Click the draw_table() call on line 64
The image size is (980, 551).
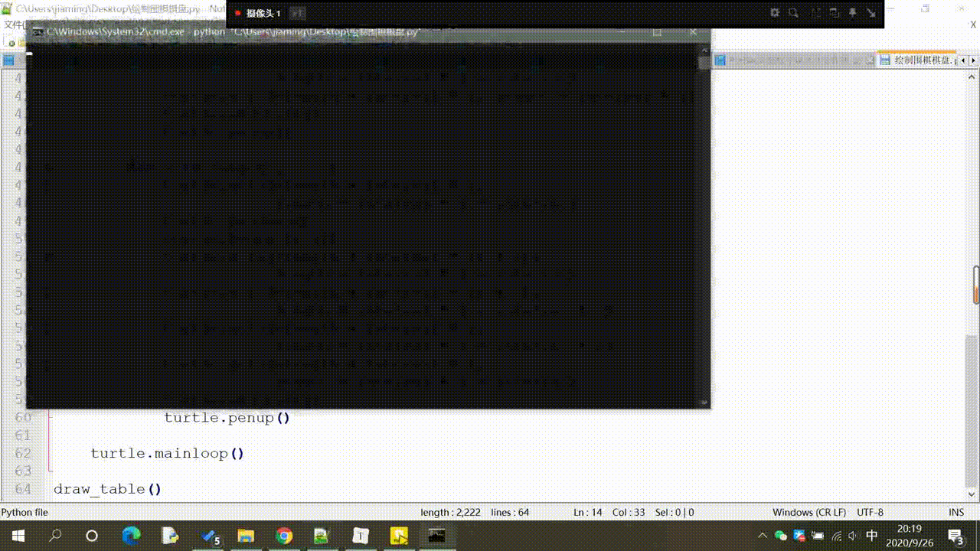[107, 489]
